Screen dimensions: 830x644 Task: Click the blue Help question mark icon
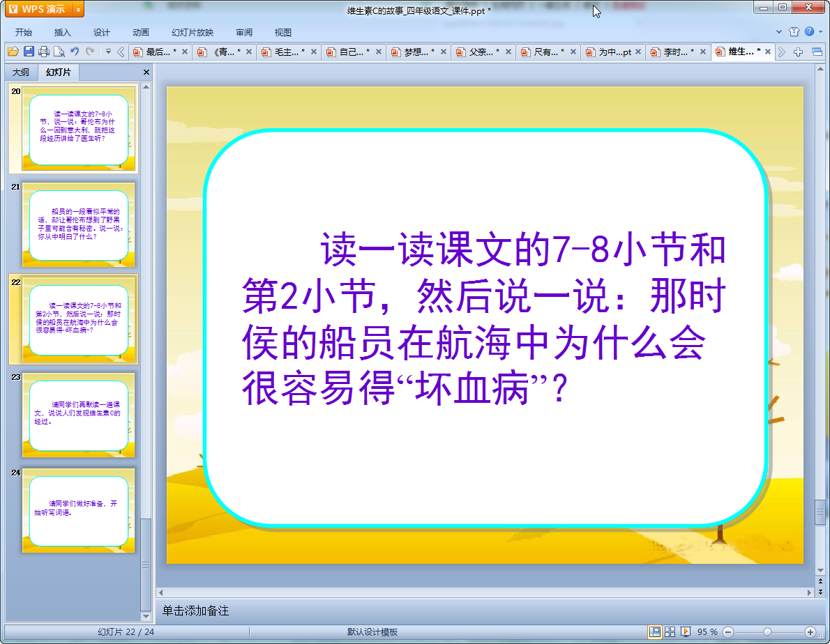pos(809,32)
